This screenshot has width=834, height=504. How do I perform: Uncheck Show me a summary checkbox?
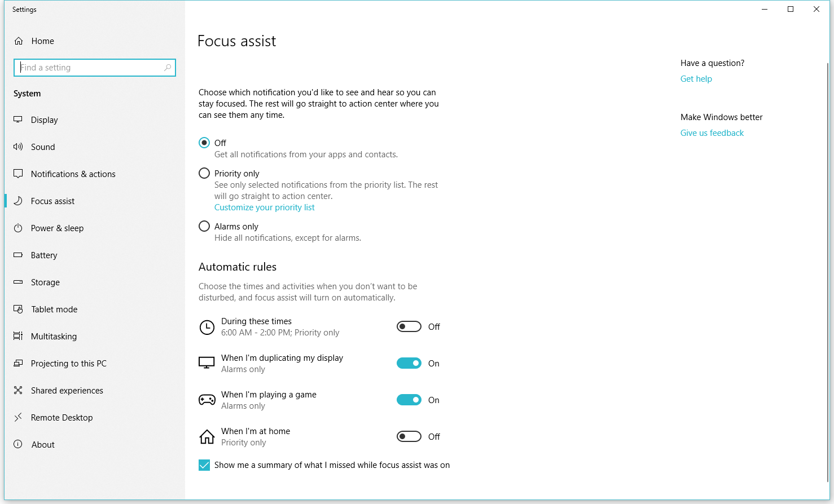pyautogui.click(x=204, y=465)
